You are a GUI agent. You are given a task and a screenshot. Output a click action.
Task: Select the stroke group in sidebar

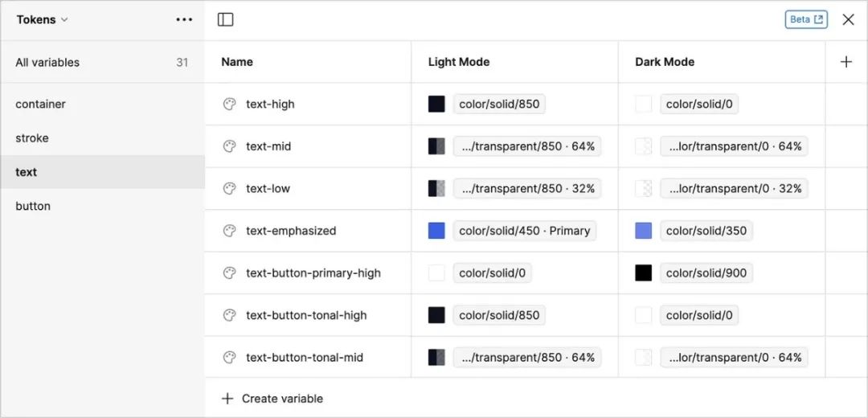pyautogui.click(x=32, y=138)
